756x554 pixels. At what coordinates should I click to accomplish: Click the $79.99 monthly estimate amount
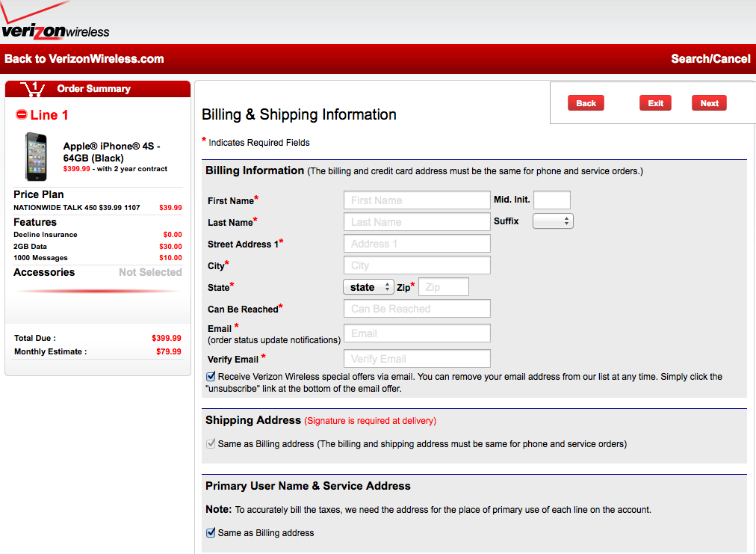coord(169,352)
